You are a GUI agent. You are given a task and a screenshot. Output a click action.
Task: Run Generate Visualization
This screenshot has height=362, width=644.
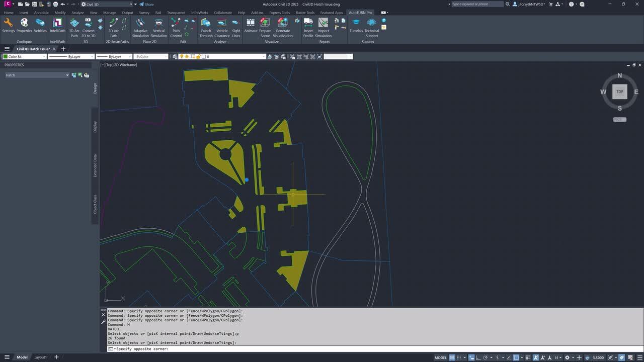pos(282,28)
